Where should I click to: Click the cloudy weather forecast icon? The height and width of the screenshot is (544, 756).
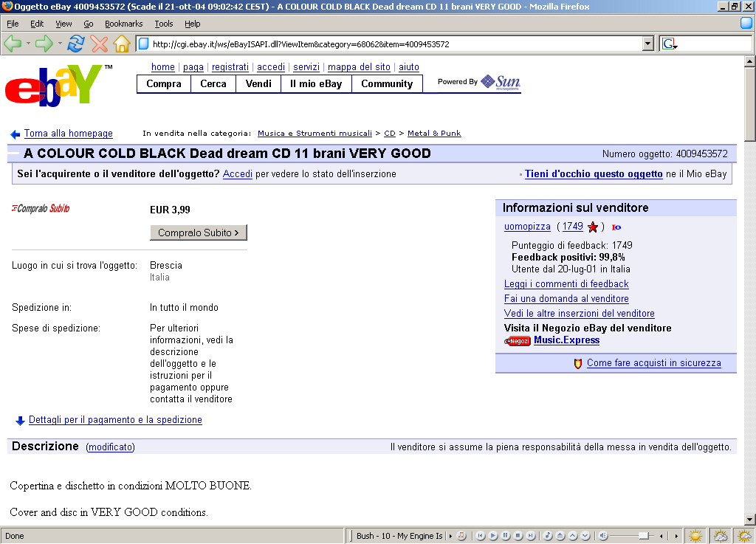pyautogui.click(x=721, y=536)
